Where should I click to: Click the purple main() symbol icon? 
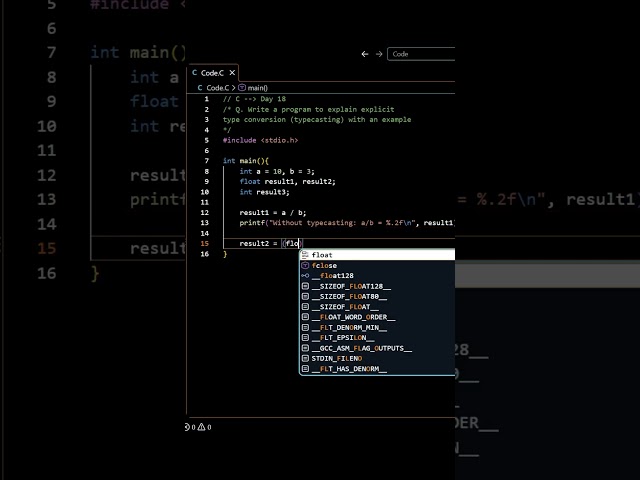(x=242, y=88)
